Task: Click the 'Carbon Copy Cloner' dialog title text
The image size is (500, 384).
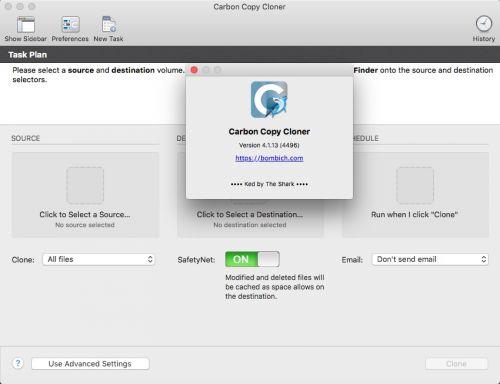Action: 269,132
